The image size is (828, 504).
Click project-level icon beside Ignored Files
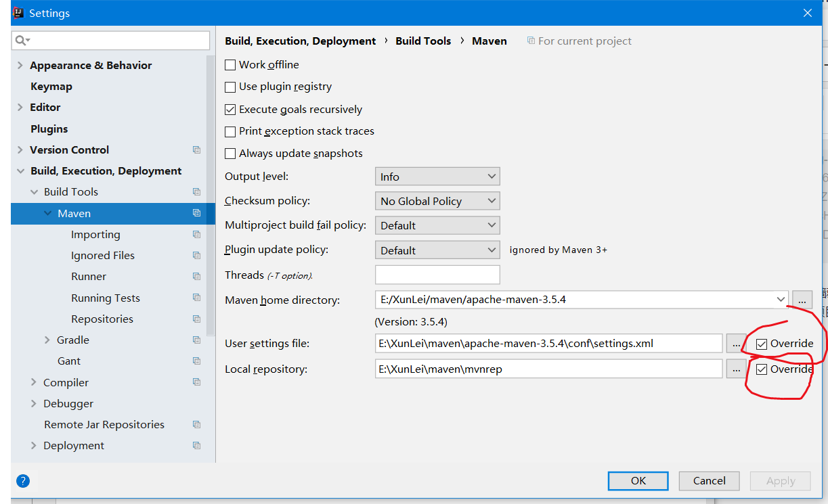[x=196, y=256]
